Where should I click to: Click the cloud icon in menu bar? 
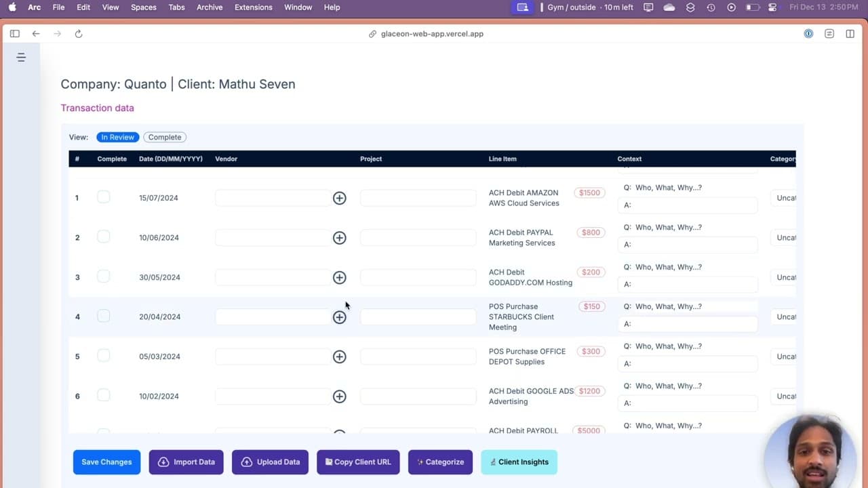pos(669,7)
